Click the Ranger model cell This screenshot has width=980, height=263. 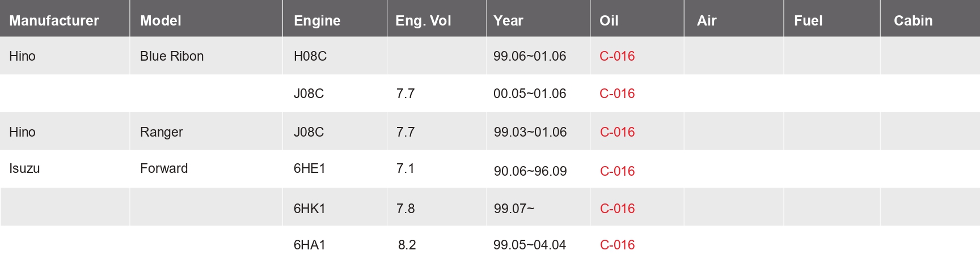tap(162, 132)
